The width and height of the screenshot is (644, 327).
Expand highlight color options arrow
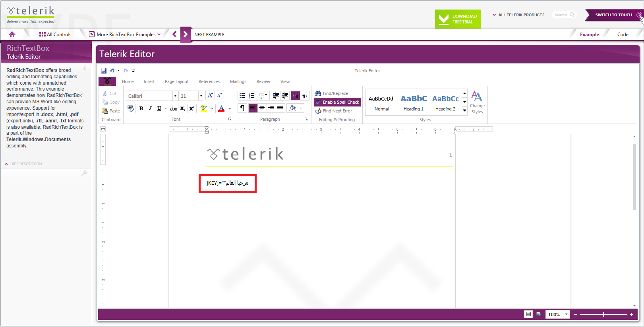[212, 108]
